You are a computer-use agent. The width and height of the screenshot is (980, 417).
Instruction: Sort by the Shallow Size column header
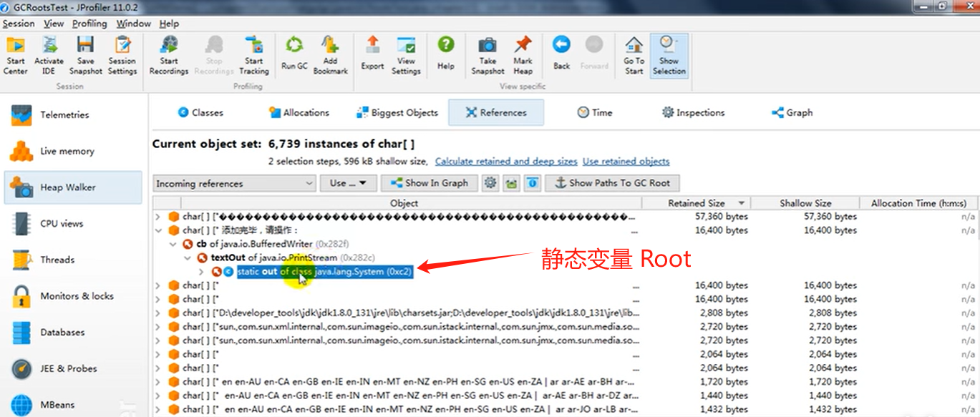(805, 203)
